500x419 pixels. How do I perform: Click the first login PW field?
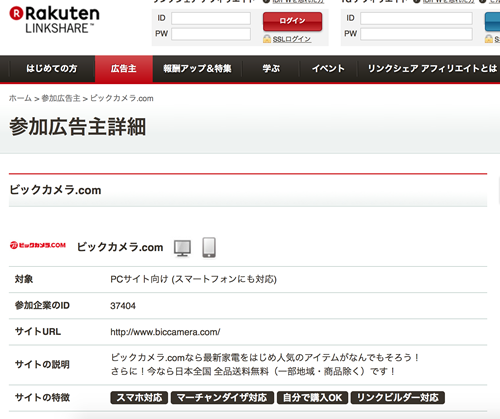click(211, 34)
